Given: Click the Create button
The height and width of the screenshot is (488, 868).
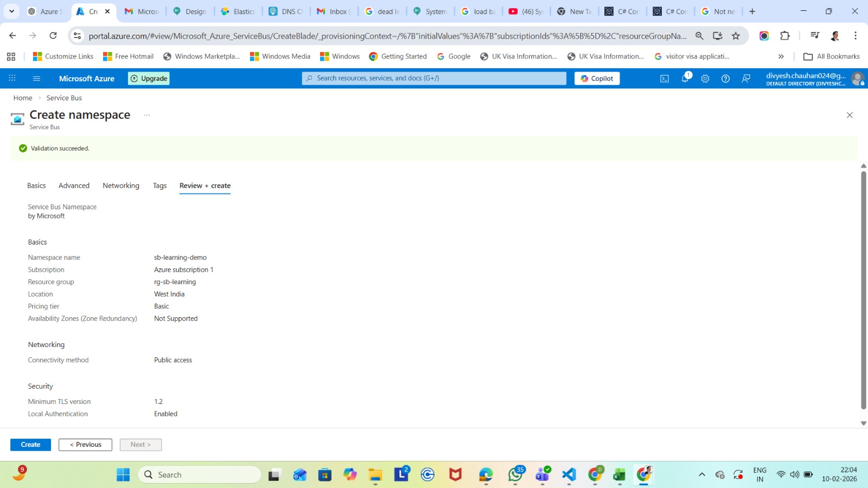Looking at the screenshot, I should coord(30,445).
